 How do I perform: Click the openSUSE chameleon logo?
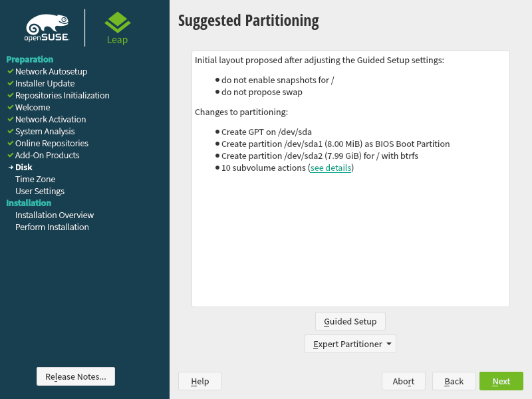tap(47, 27)
